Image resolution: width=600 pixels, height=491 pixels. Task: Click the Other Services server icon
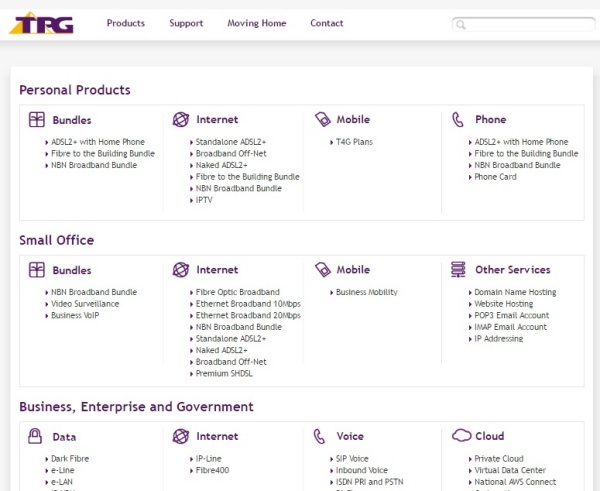[x=458, y=269]
